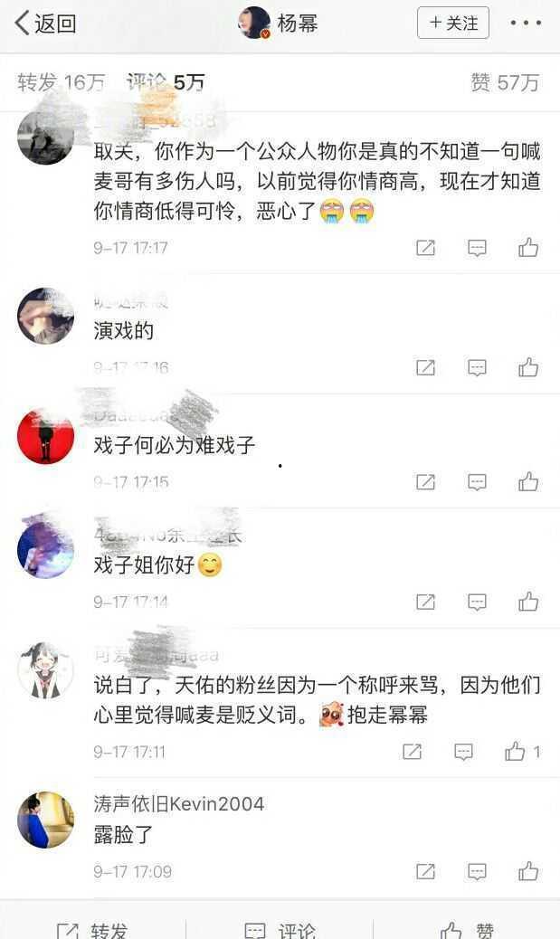Image resolution: width=560 pixels, height=939 pixels.
Task: Open 杨幂's profile avatar at top
Action: pyautogui.click(x=254, y=24)
